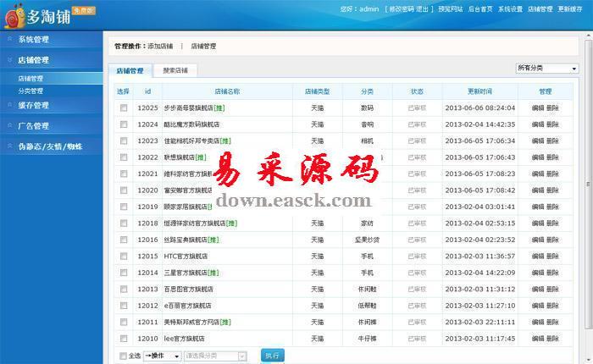Click the arrow icon beside 伪静态/友情/蜘蛛
Image resolution: width=593 pixels, height=364 pixels.
pyautogui.click(x=9, y=146)
